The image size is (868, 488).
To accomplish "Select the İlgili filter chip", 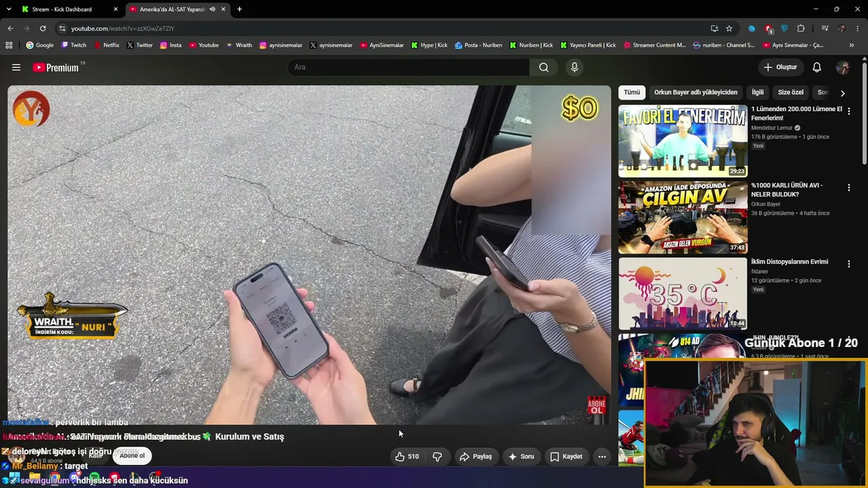I will [x=757, y=92].
